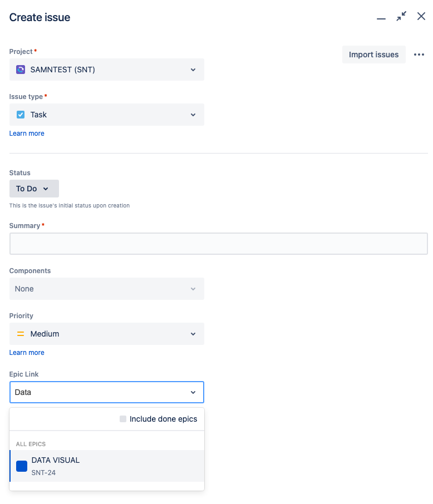Click the SAMNTEST project avatar icon
The width and height of the screenshot is (433, 504).
[21, 70]
